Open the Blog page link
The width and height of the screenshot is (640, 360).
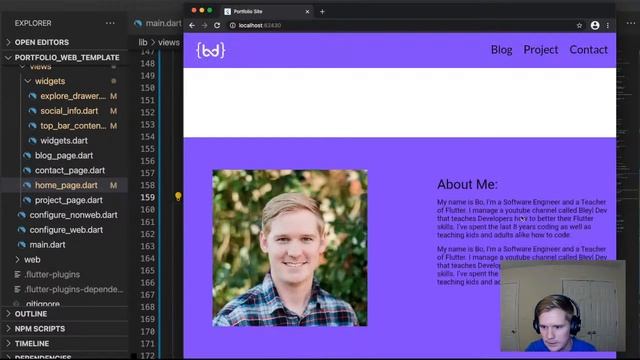click(501, 50)
